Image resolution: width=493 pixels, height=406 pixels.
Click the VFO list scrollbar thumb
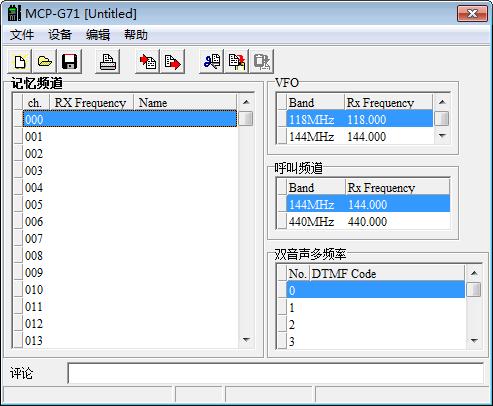click(442, 119)
